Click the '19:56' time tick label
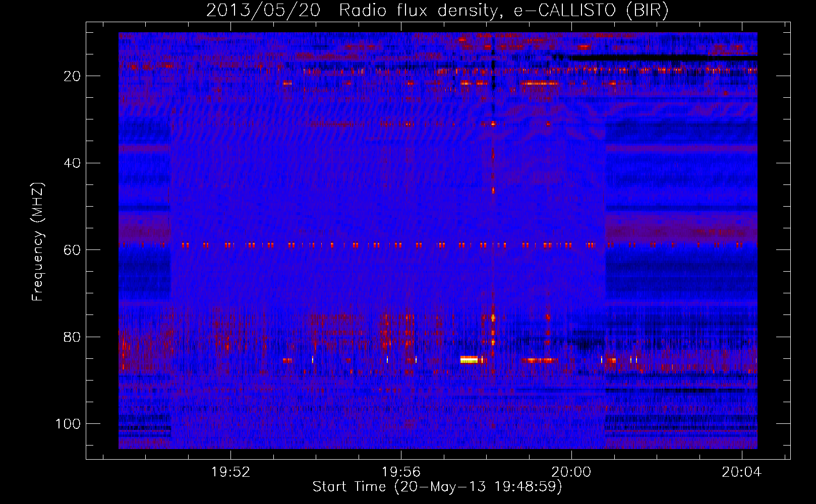The height and width of the screenshot is (504, 816). pyautogui.click(x=401, y=472)
